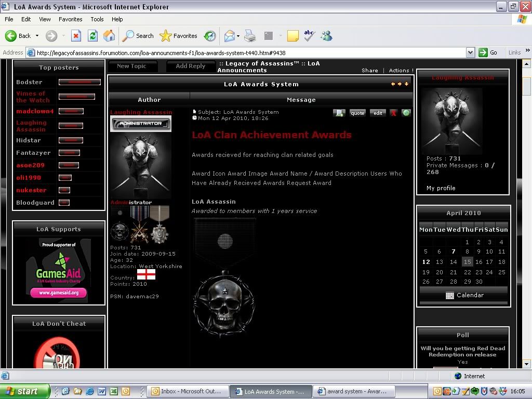532x399 pixels.
Task: Launch Internet Explorer from quick launch
Action: pyautogui.click(x=89, y=391)
